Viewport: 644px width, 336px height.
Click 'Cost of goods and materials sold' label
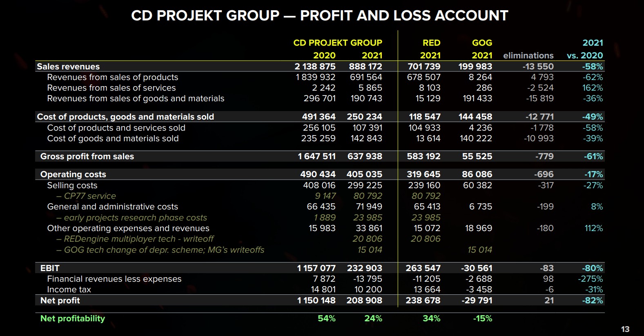pos(113,138)
